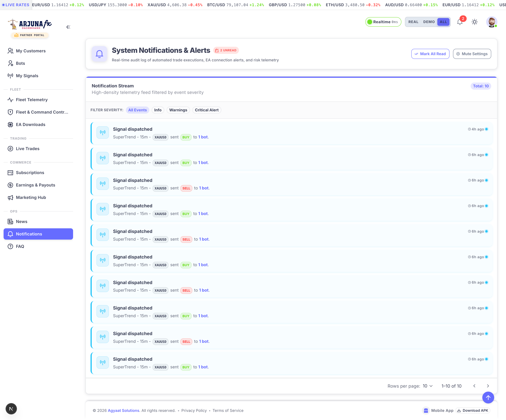Viewport: 506px width, 420px height.
Task: Open Fleet & Command Control page
Action: point(38,112)
